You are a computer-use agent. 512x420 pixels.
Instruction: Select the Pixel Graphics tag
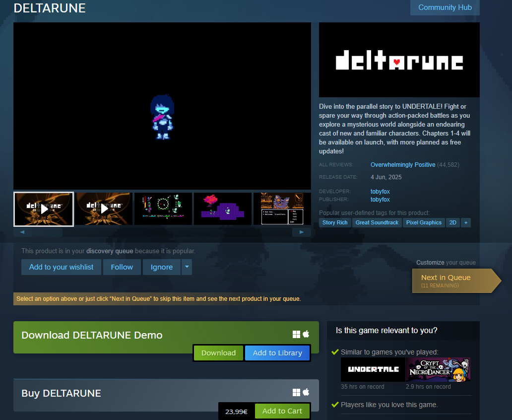point(424,222)
